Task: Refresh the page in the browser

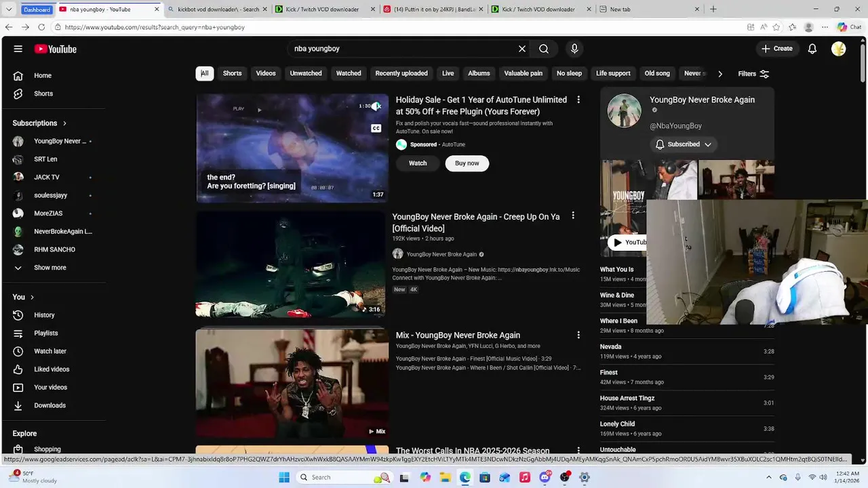Action: pos(41,27)
